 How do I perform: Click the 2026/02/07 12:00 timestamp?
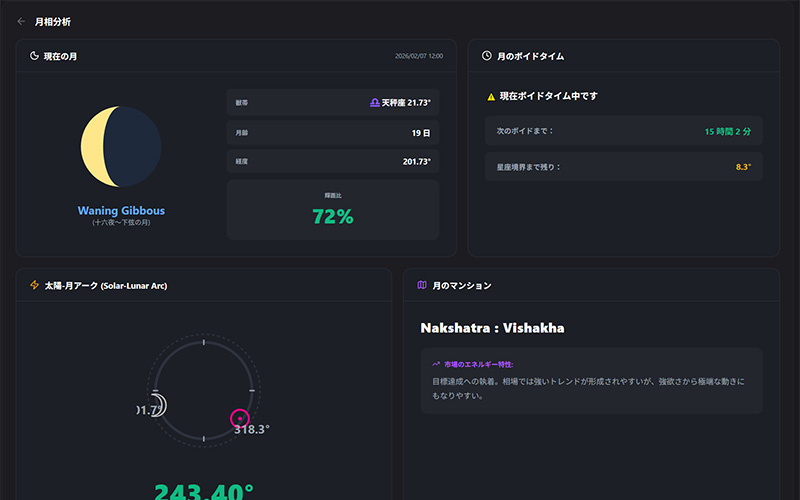pos(419,56)
